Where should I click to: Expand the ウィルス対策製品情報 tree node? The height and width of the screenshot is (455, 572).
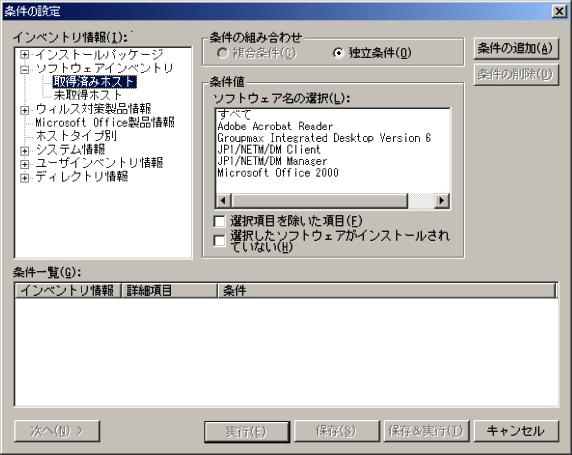24,109
